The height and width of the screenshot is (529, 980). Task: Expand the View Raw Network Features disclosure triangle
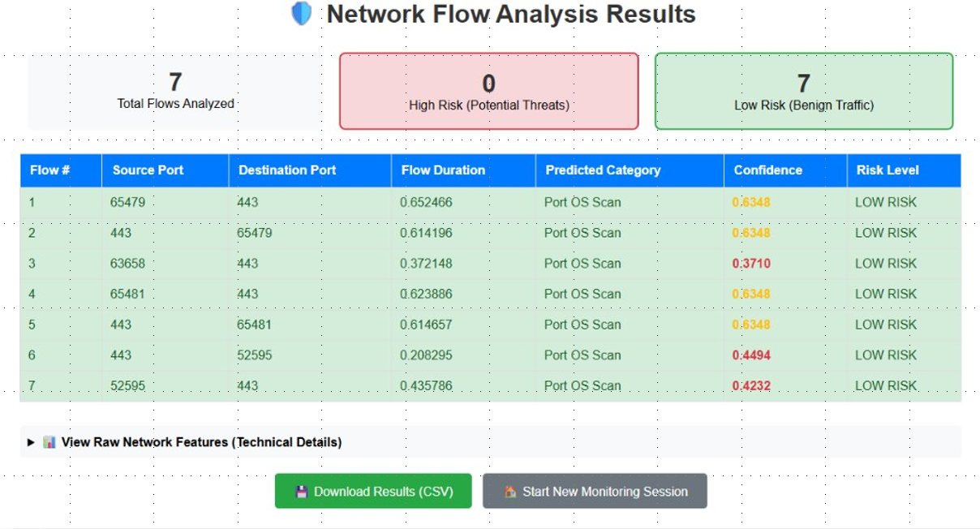[x=31, y=442]
